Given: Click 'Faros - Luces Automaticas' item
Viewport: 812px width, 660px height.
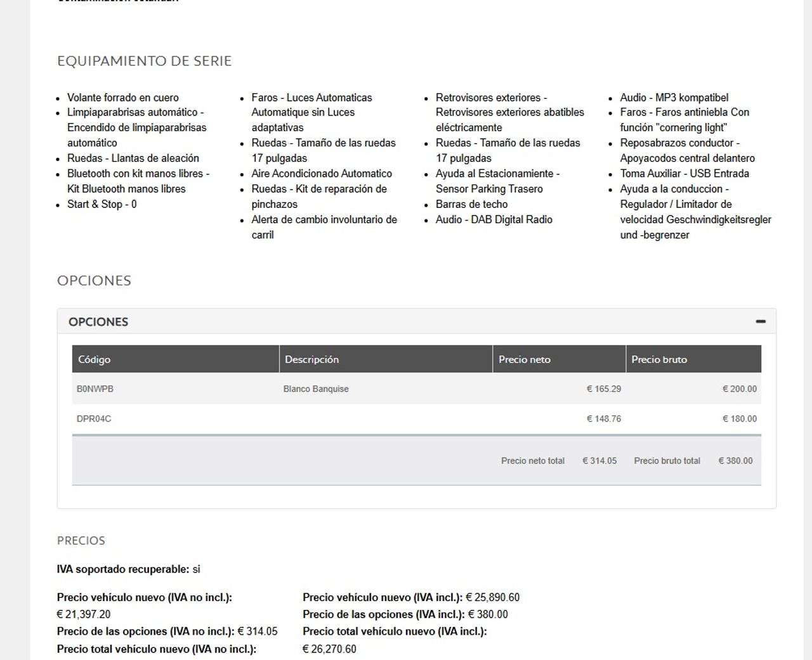Looking at the screenshot, I should (x=312, y=113).
